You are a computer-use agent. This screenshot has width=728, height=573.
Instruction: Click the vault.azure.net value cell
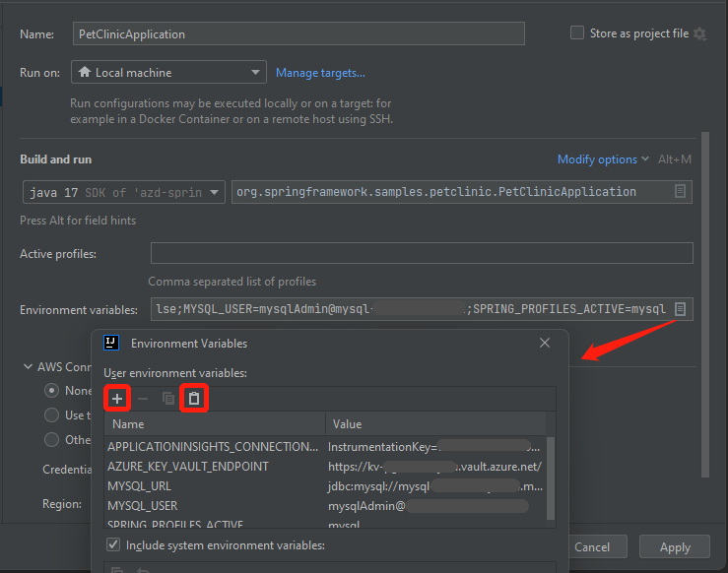(434, 467)
